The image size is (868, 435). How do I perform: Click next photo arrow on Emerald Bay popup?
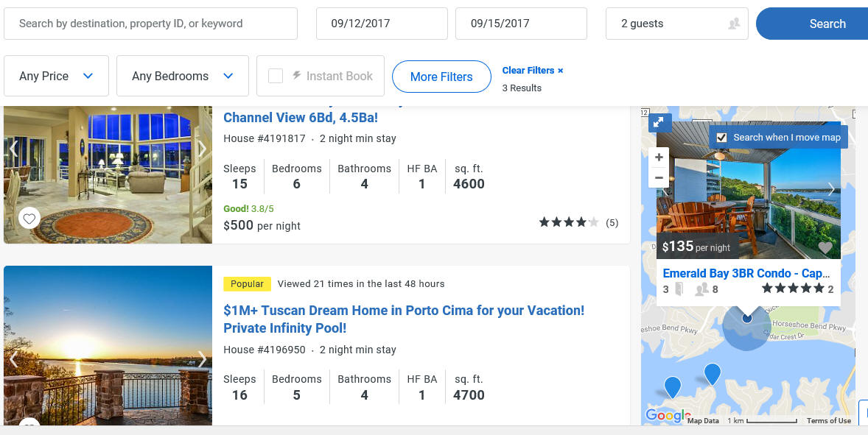tap(831, 189)
